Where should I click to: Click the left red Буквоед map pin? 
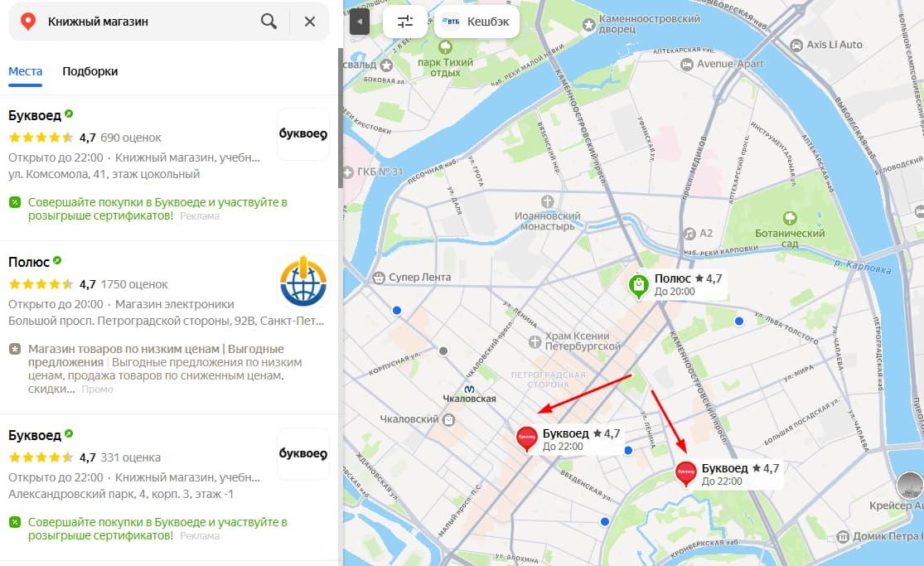coord(526,437)
